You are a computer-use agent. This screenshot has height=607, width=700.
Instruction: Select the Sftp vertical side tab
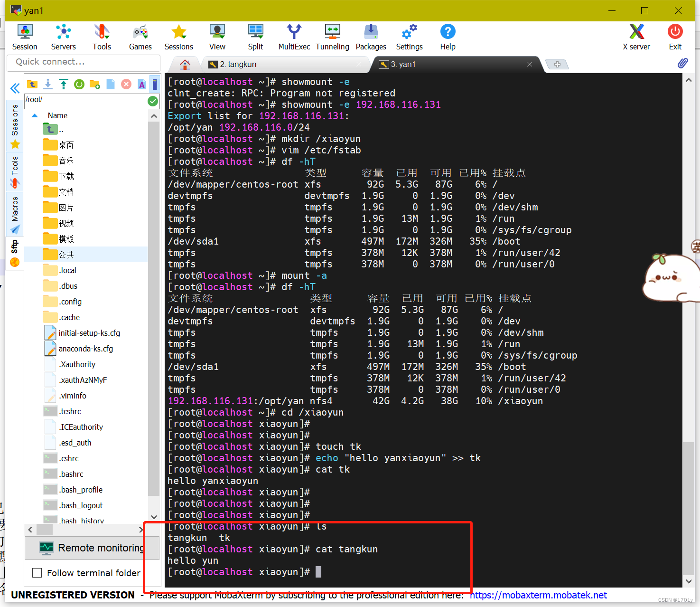pos(15,253)
